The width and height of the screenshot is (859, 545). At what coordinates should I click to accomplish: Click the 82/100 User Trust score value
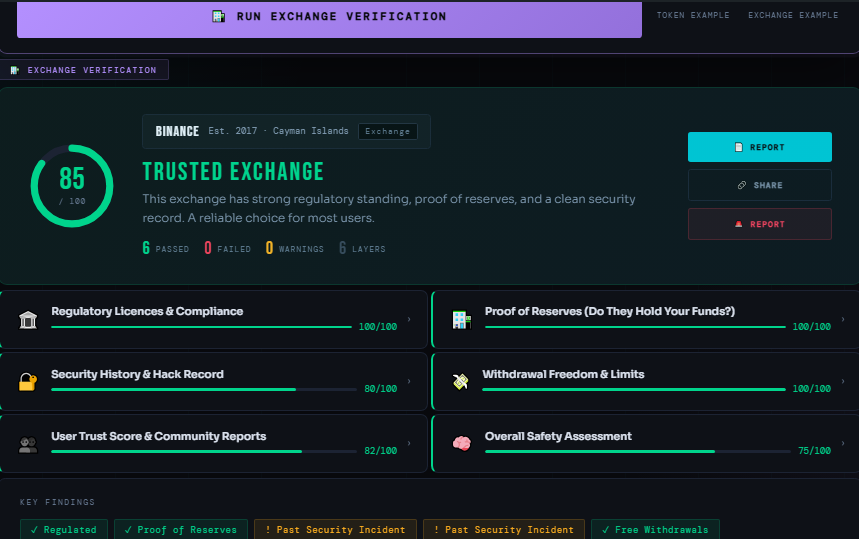tap(380, 450)
